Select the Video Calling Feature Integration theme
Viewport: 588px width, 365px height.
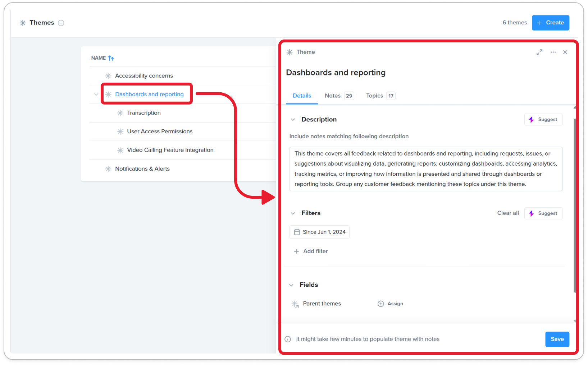click(170, 150)
